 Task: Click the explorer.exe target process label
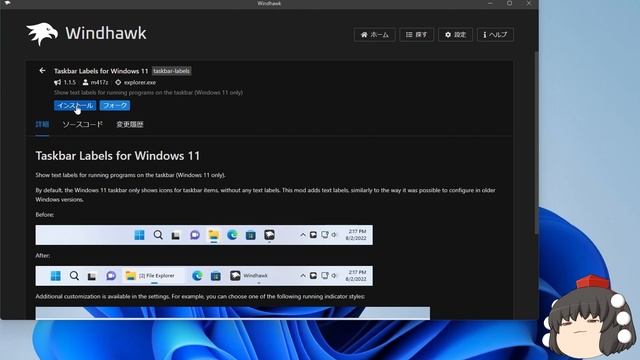point(140,82)
